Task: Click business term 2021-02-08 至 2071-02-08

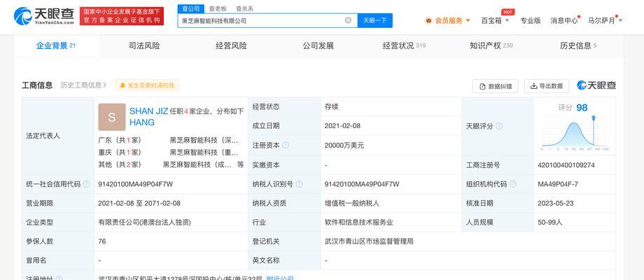Action: [x=139, y=203]
